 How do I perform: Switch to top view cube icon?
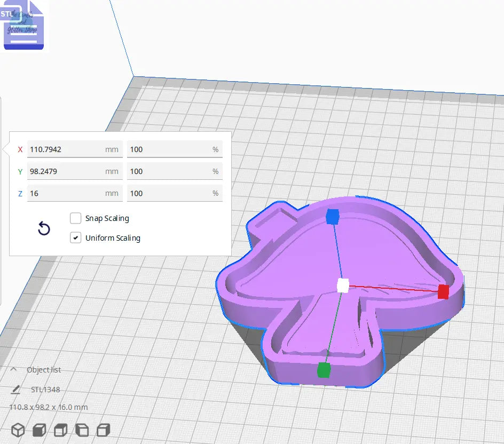[x=60, y=430]
